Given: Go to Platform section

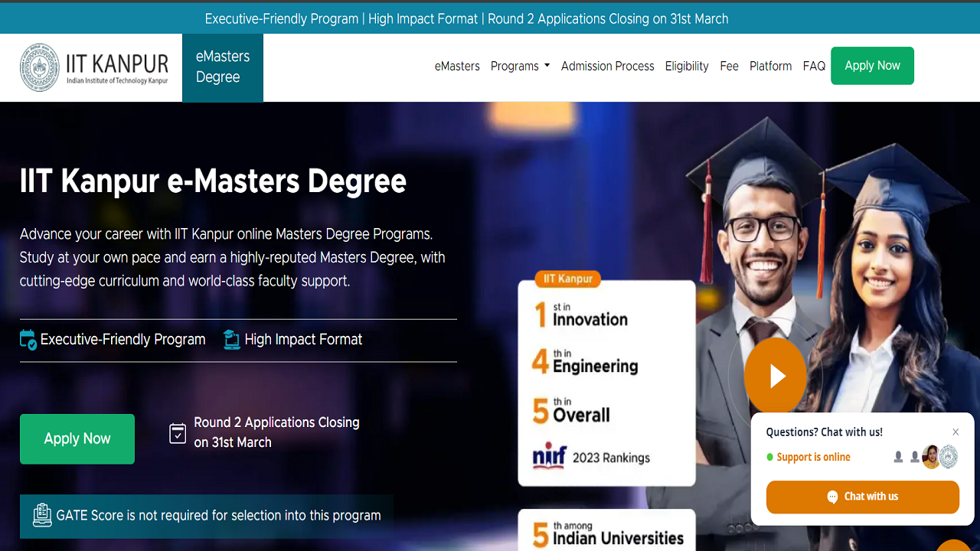Looking at the screenshot, I should tap(770, 66).
